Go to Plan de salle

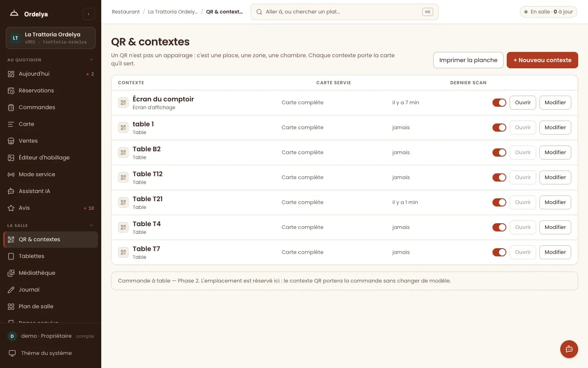(51, 307)
